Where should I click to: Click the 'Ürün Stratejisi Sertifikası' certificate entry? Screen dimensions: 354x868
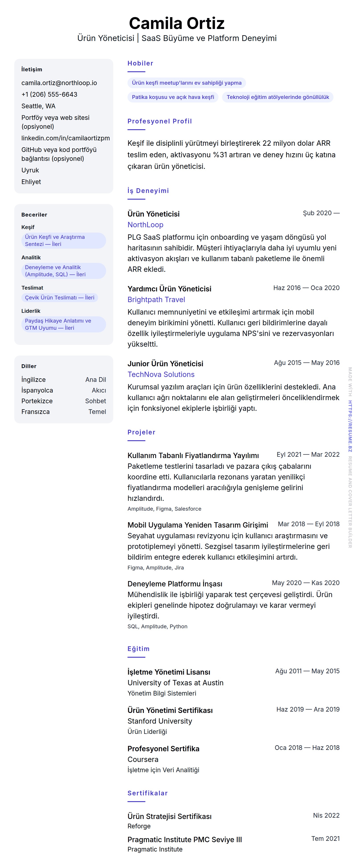coord(169,816)
